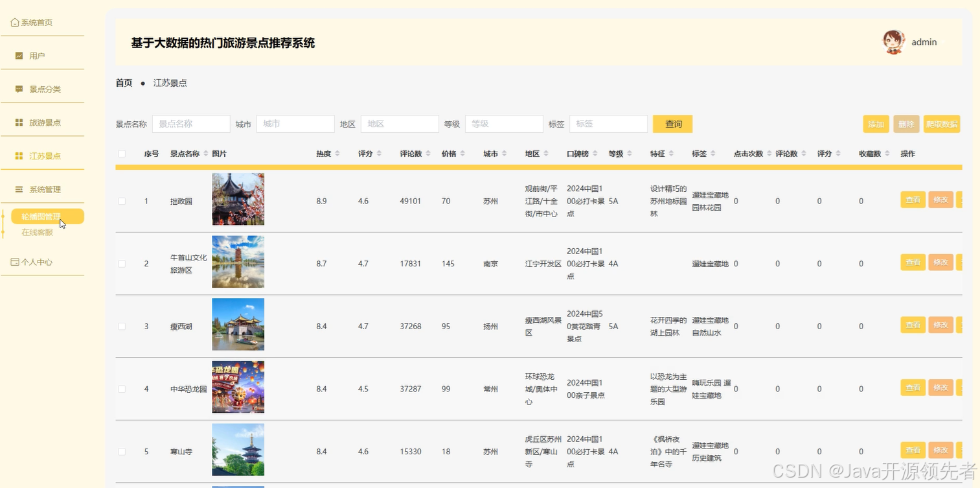Click the chart icon next to 用户
This screenshot has width=980, height=488.
(x=19, y=56)
